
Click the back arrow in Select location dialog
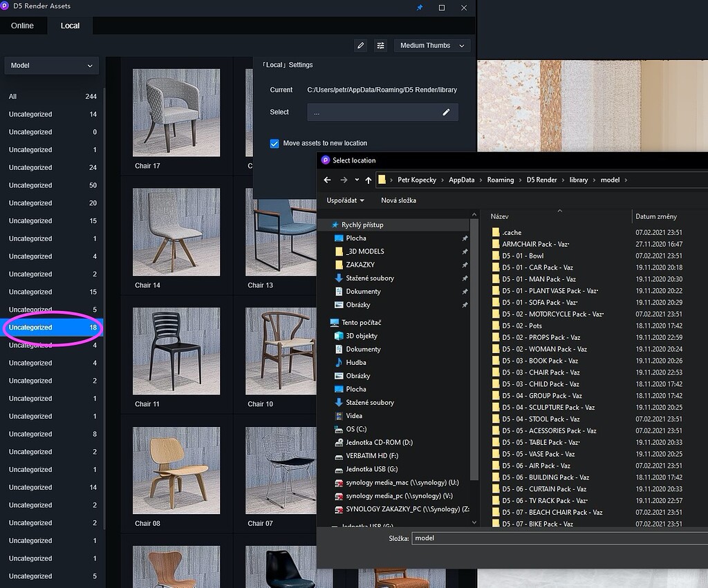(x=327, y=180)
